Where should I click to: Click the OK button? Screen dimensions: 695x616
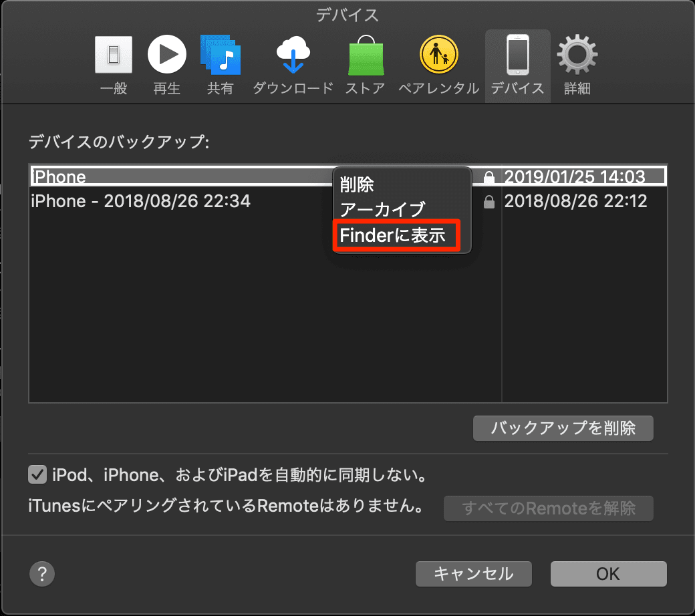(x=609, y=574)
